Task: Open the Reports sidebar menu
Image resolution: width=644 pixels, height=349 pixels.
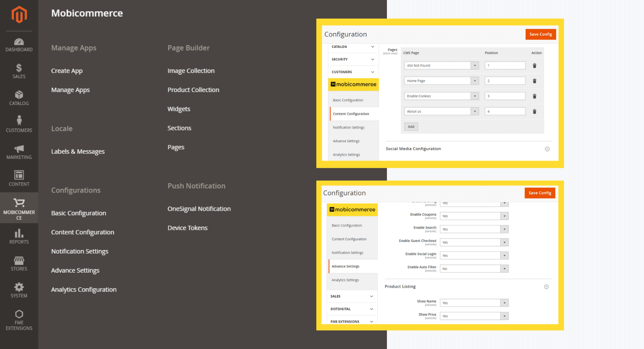Action: [x=19, y=237]
